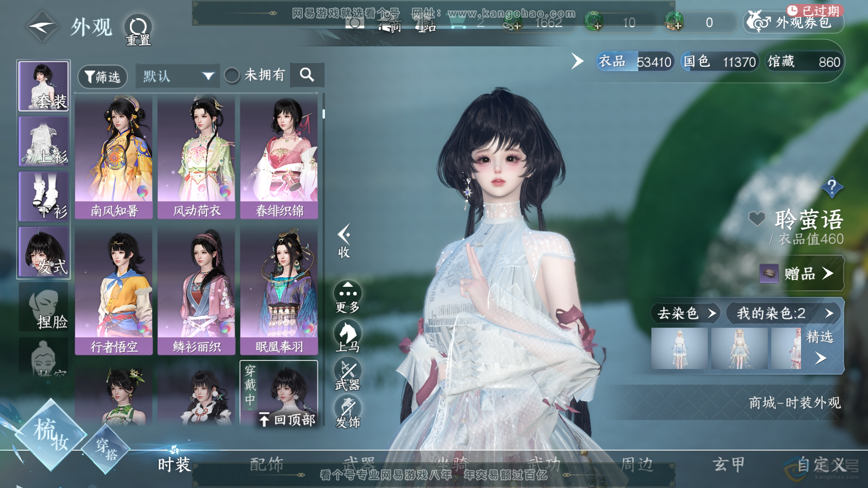This screenshot has width=868, height=488.
Task: Choose the 眠凰奉羽 outfit thumbnail
Action: tap(279, 291)
